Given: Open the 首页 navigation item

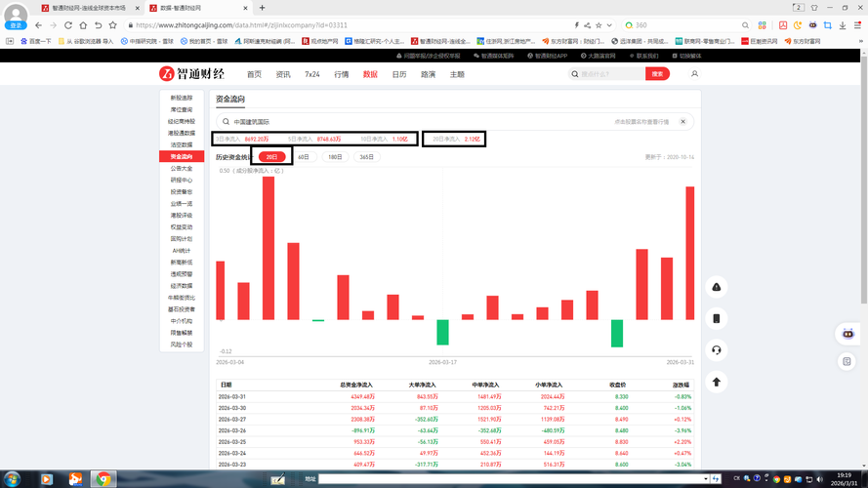Looking at the screenshot, I should coord(254,74).
